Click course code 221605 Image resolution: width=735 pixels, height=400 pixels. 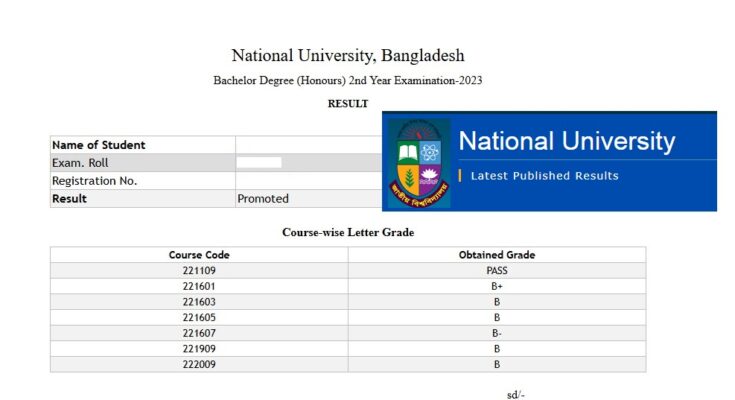pos(199,317)
